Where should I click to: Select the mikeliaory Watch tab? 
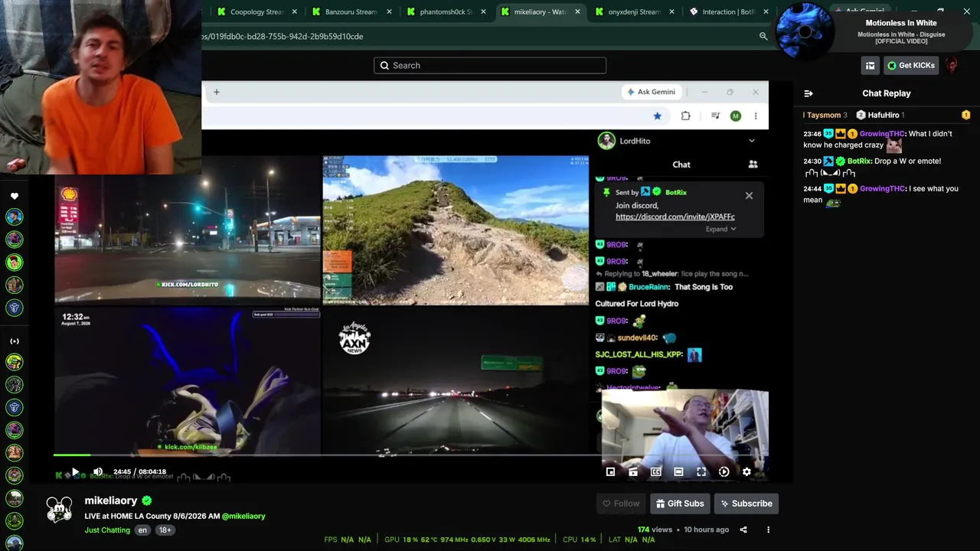pyautogui.click(x=541, y=11)
